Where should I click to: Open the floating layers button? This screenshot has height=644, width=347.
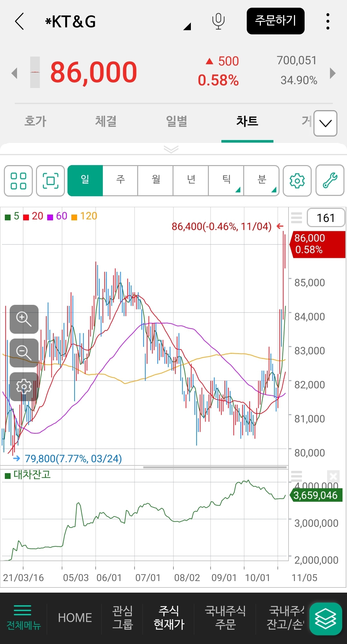tap(325, 619)
